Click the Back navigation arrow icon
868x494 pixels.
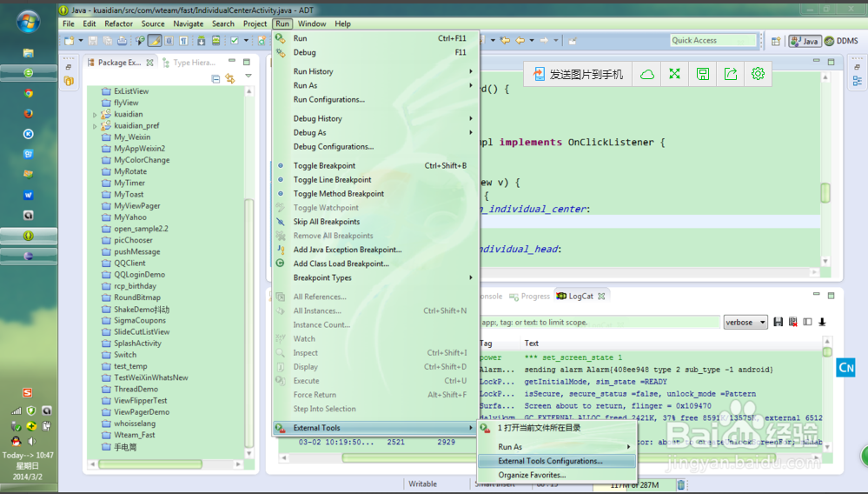520,40
